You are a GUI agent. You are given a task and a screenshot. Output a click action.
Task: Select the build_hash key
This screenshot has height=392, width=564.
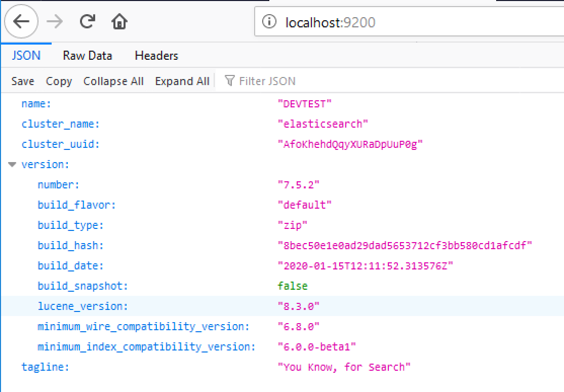pos(70,246)
